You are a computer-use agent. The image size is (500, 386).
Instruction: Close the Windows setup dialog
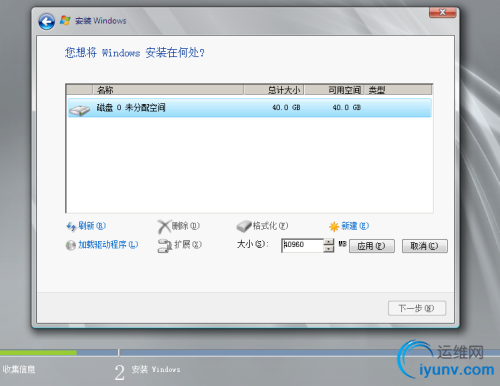pos(443,12)
